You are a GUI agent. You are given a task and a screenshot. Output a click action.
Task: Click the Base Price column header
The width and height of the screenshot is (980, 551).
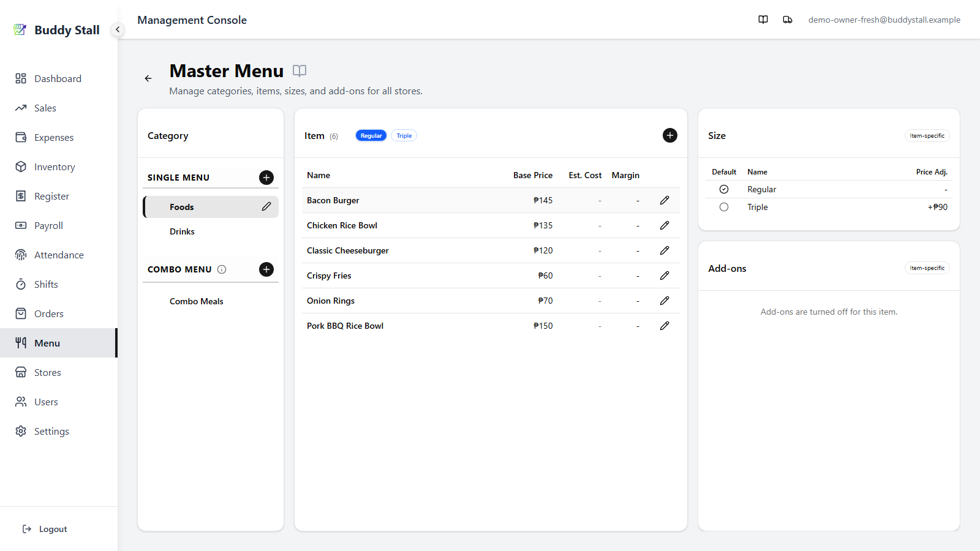(x=533, y=175)
